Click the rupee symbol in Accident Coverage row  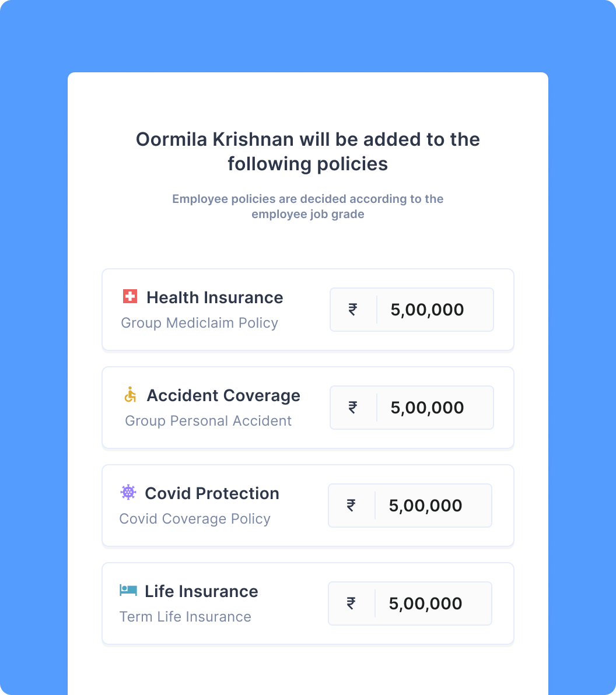click(x=353, y=408)
